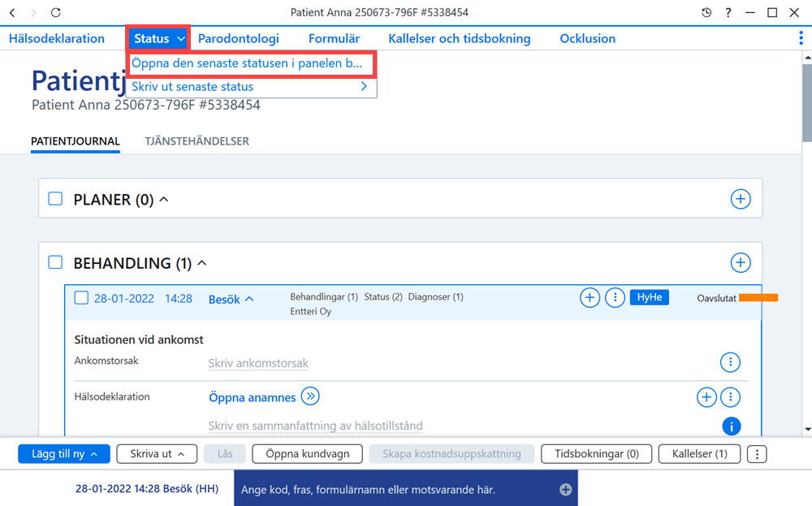Expand the Lägg till ny dropdown
This screenshot has height=506, width=812.
(64, 454)
